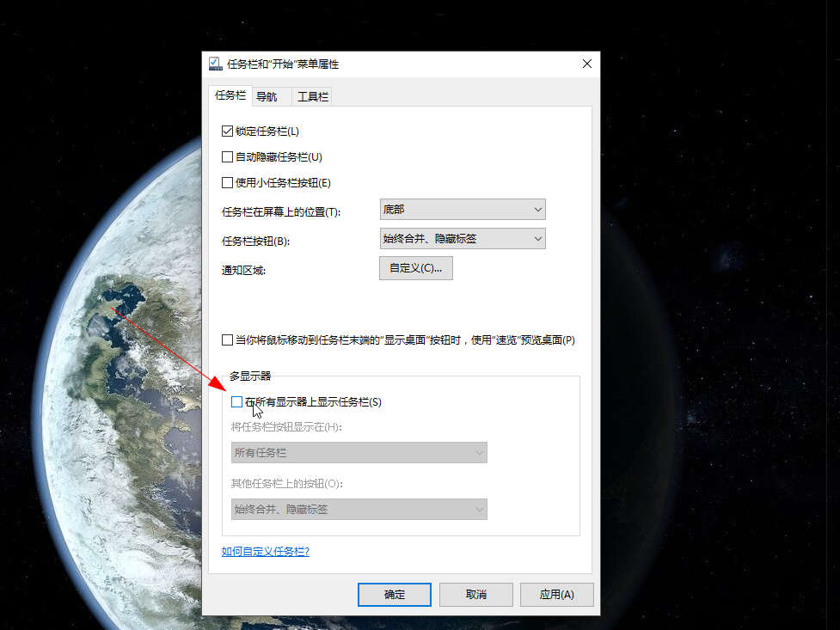Click the taskbar properties title icon
The image size is (840, 630).
(x=215, y=64)
